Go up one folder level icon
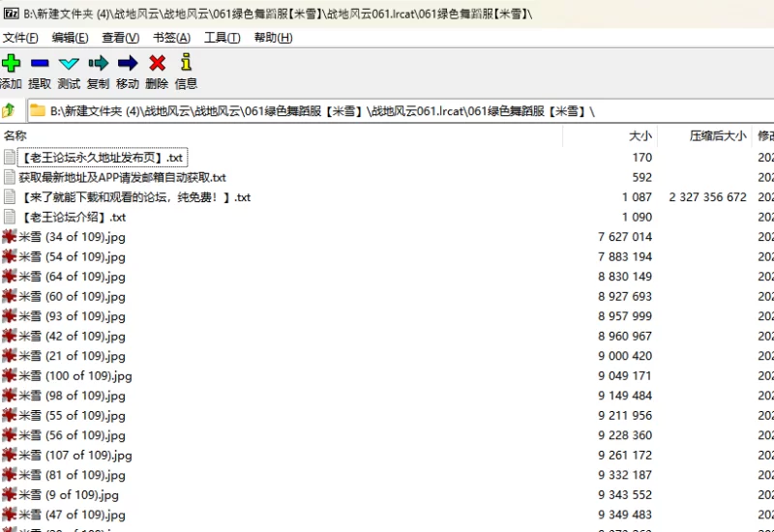774x532 pixels. pyautogui.click(x=9, y=110)
